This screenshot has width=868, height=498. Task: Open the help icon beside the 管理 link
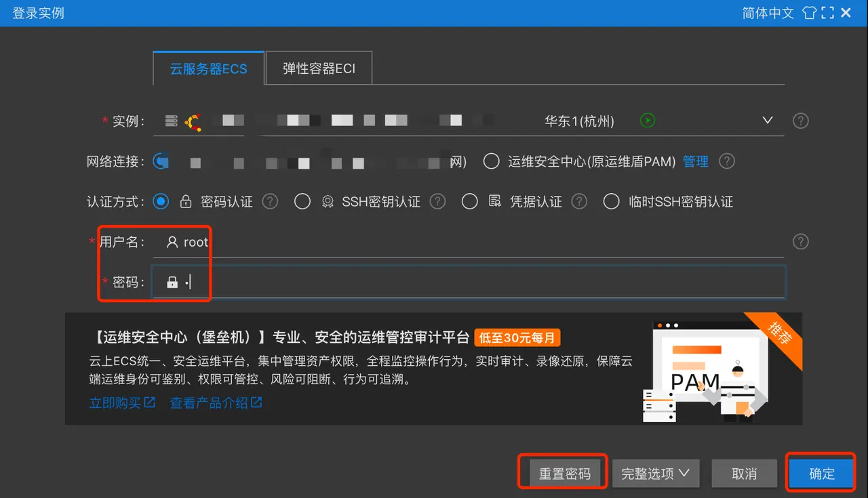726,161
